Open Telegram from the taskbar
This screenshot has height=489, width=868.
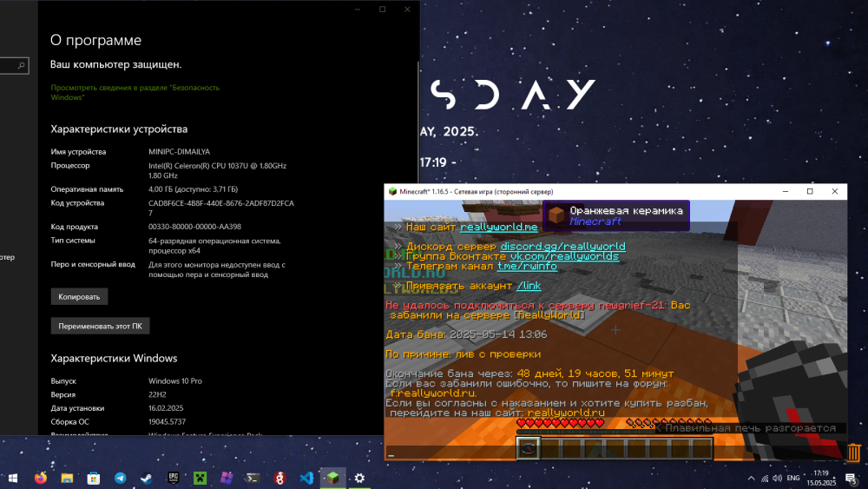click(x=120, y=478)
